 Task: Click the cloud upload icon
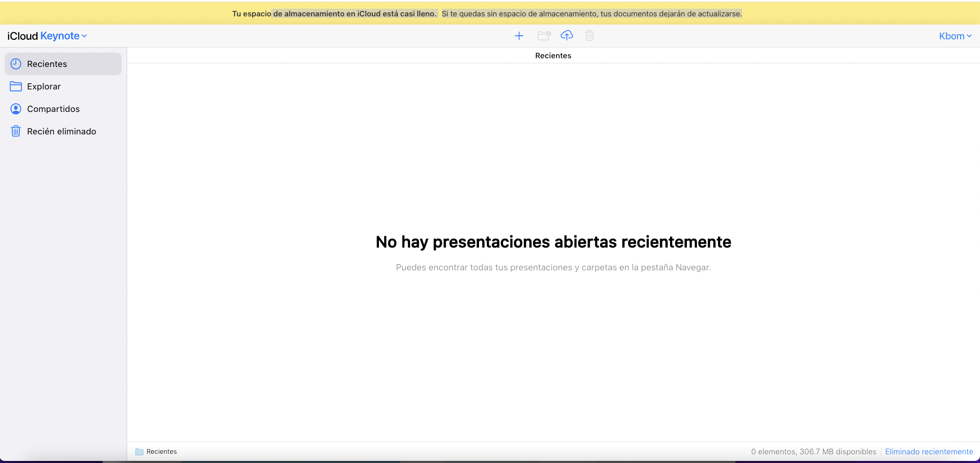tap(566, 35)
